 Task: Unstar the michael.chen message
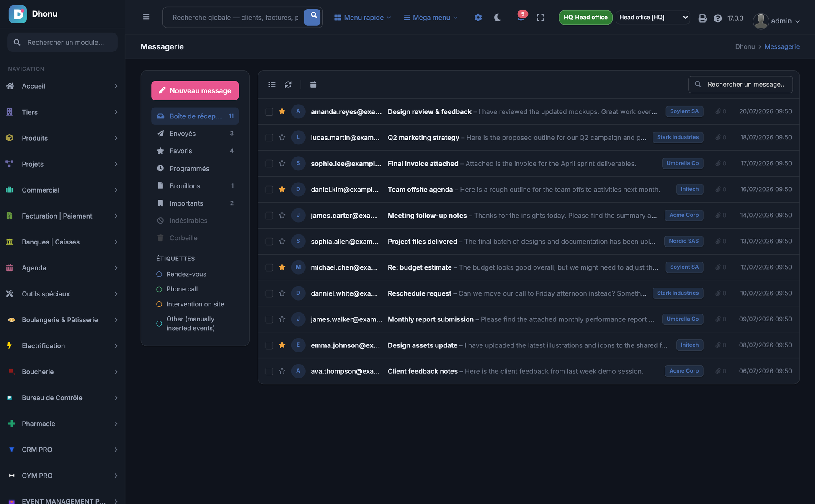[x=282, y=267]
